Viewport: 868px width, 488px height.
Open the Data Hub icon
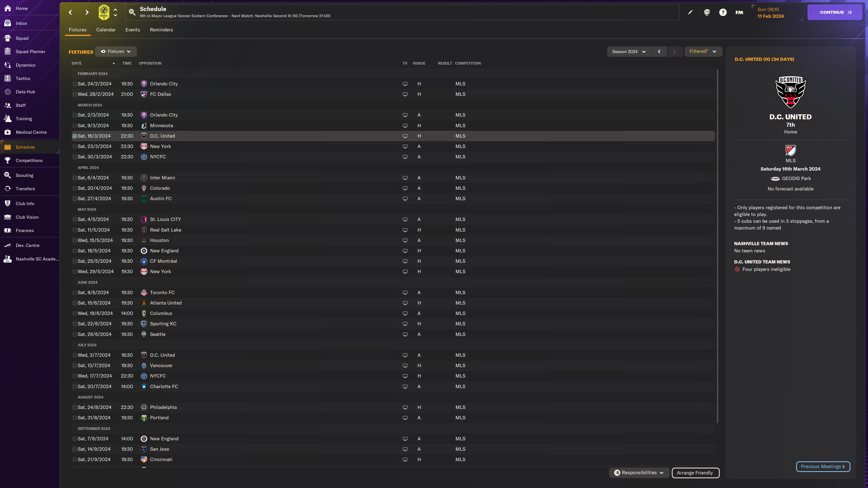point(8,91)
